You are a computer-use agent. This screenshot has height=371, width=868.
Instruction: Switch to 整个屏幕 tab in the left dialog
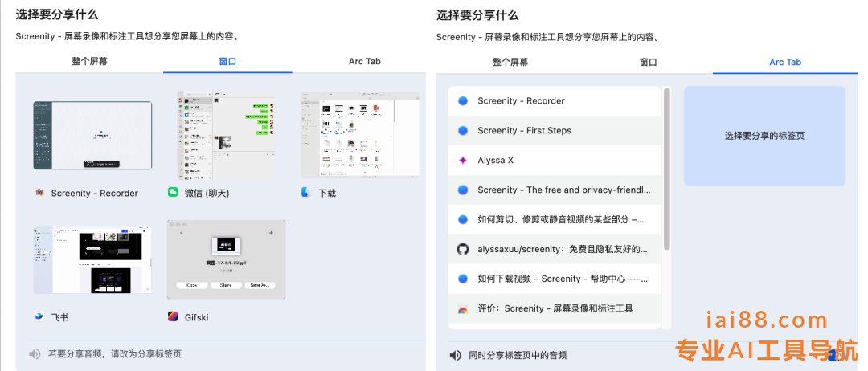coord(89,61)
